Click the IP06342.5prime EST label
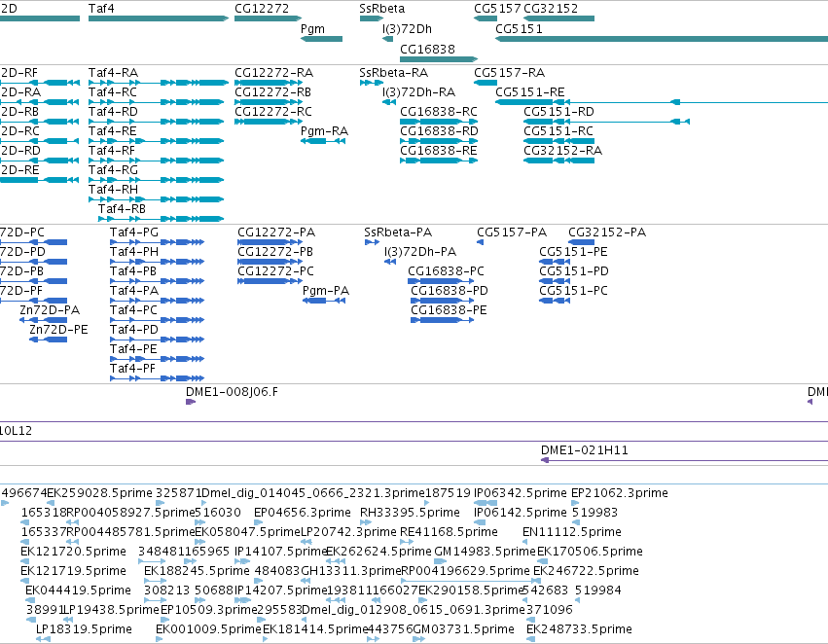Screen dimensions: 828x644 [x=521, y=493]
